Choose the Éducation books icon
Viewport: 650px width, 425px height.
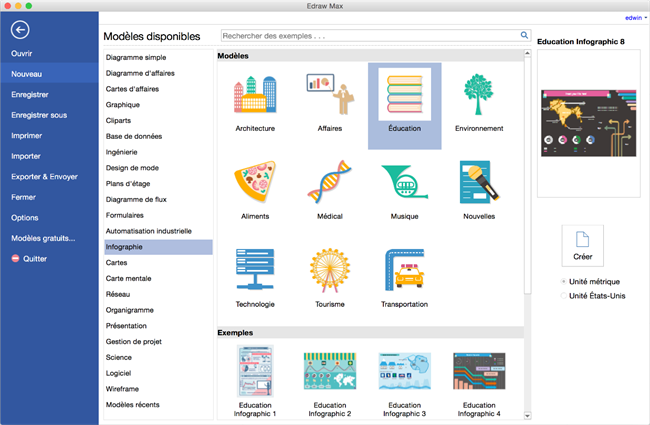(405, 94)
